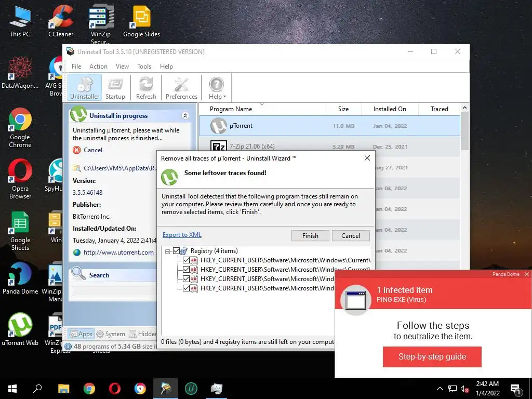This screenshot has height=399, width=532.
Task: Open Google Sheets desktop shortcut
Action: (20, 231)
